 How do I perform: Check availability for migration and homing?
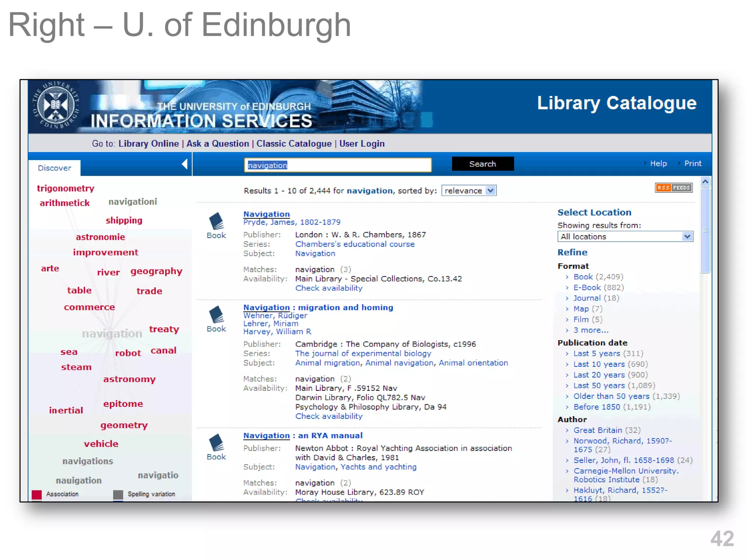pos(329,416)
